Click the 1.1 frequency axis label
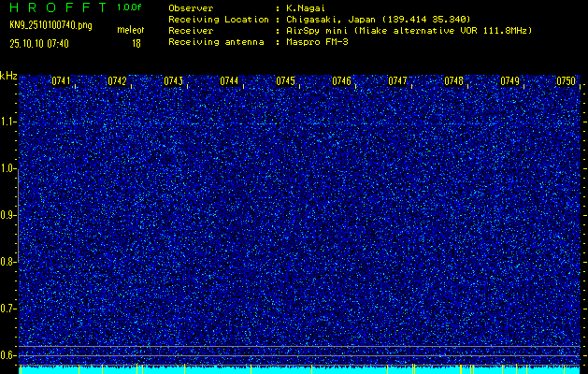The width and height of the screenshot is (588, 374). [x=8, y=122]
